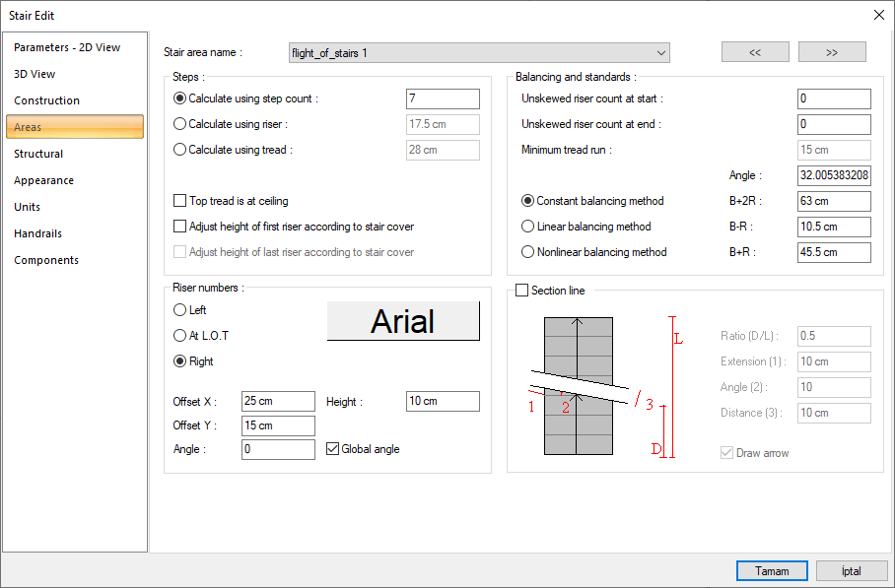Check Adjust height of first riser option
895x588 pixels.
(179, 227)
